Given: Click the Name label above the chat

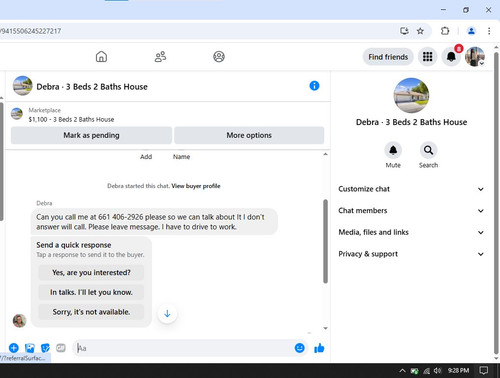Looking at the screenshot, I should pyautogui.click(x=181, y=157).
